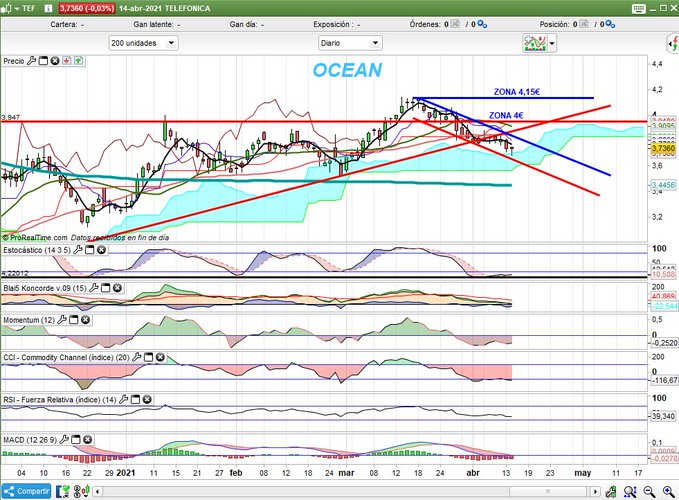The image size is (679, 500).
Task: Expand dropdown arrow next to indicators icon
Action: click(x=552, y=43)
